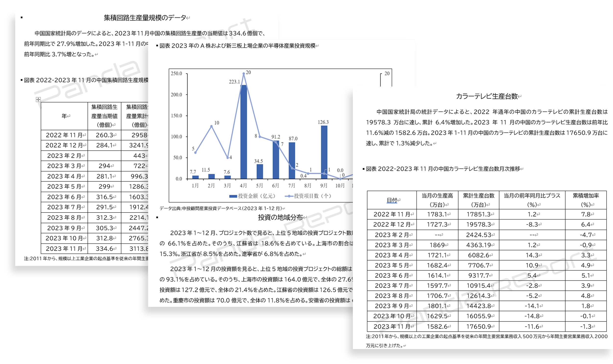Click the データ出典 source caption text
The height and width of the screenshot is (364, 613).
[x=221, y=209]
